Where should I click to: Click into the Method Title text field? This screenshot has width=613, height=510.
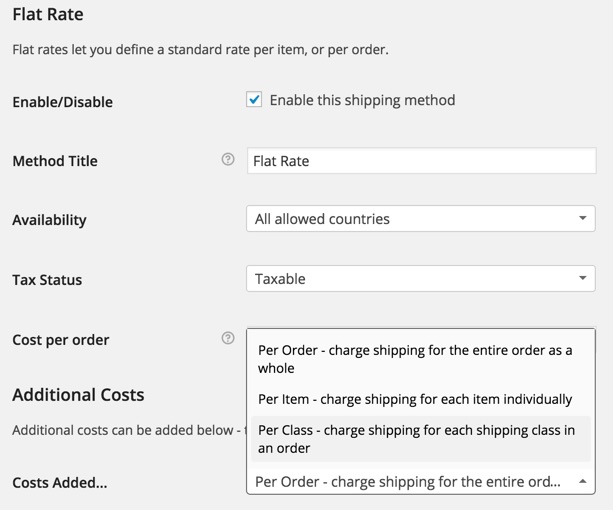[421, 161]
